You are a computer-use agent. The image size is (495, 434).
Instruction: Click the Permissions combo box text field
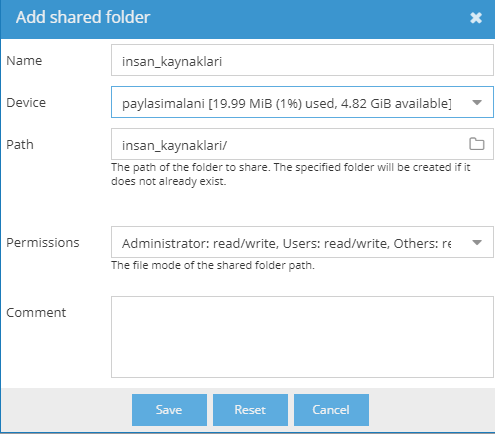pyautogui.click(x=287, y=243)
